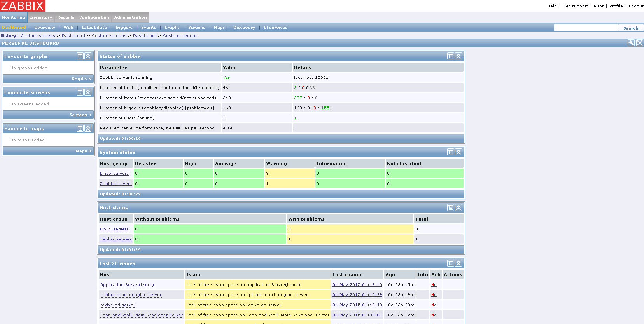Open the Inventory tab

(x=41, y=17)
